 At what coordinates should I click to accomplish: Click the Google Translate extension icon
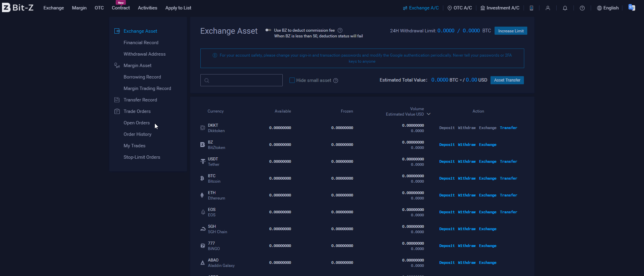[x=632, y=7]
